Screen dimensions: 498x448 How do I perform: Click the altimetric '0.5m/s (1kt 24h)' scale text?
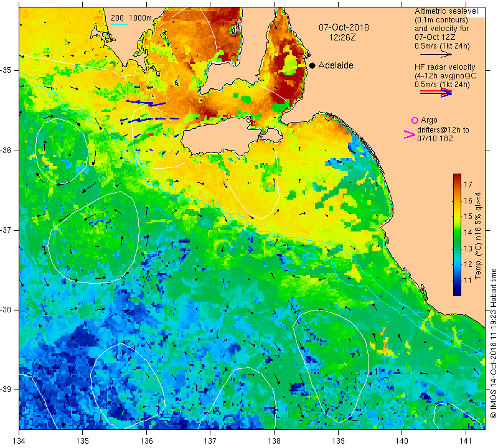coord(442,46)
